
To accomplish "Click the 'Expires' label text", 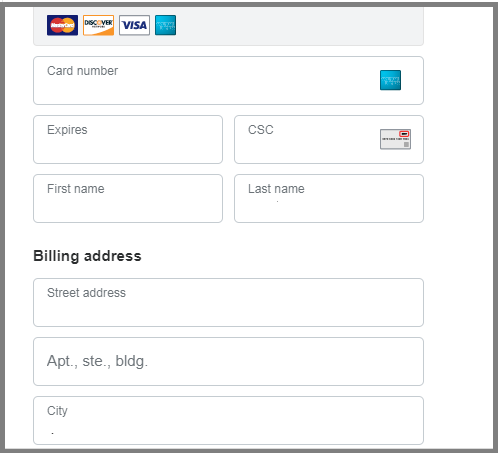I will tap(67, 130).
